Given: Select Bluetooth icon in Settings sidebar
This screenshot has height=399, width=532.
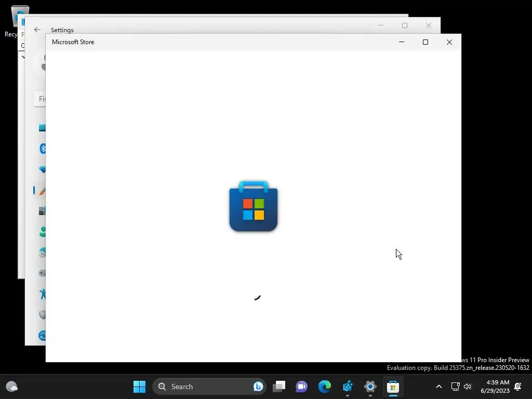Looking at the screenshot, I should click(43, 149).
